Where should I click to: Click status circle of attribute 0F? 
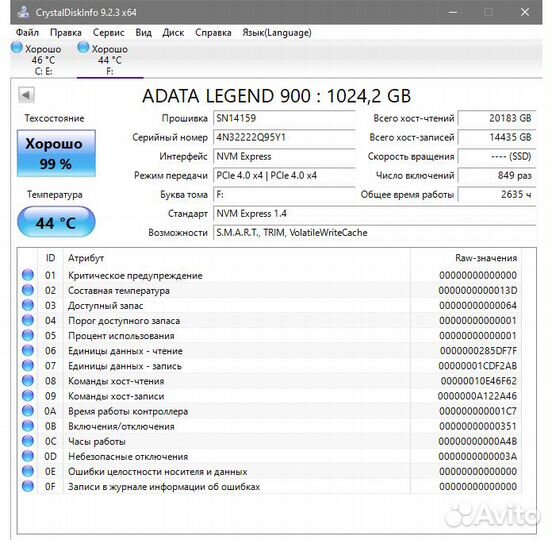click(x=28, y=486)
